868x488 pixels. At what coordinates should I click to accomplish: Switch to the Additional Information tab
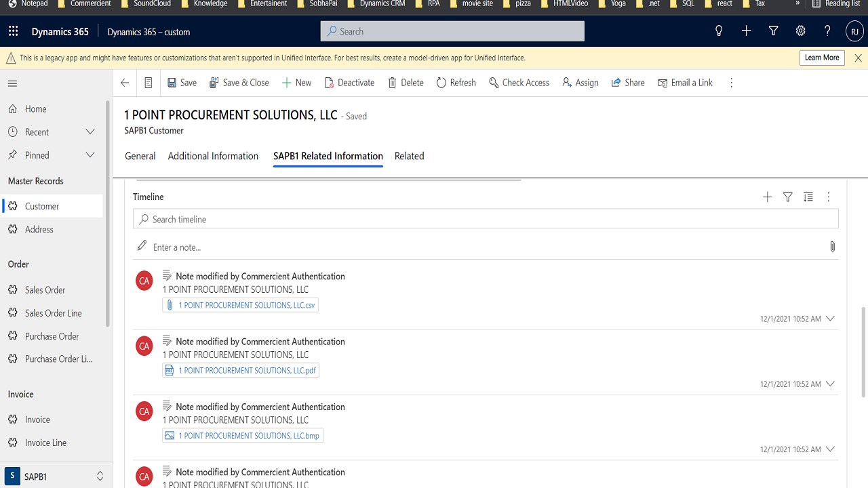click(x=213, y=156)
